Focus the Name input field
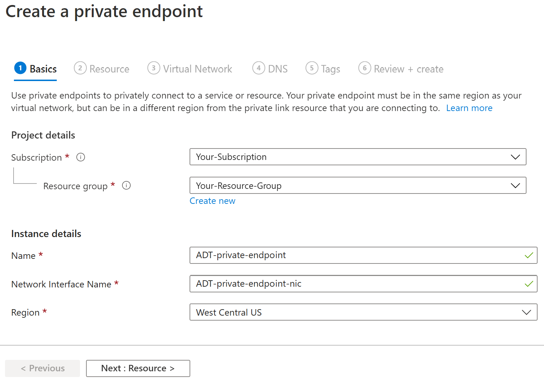This screenshot has height=392, width=544. (x=363, y=255)
